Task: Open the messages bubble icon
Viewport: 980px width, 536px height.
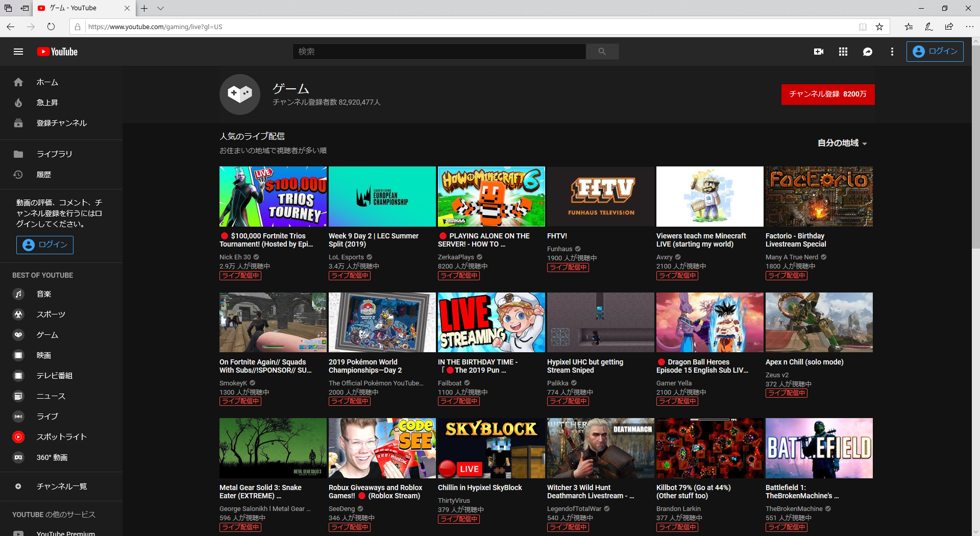Action: click(868, 52)
